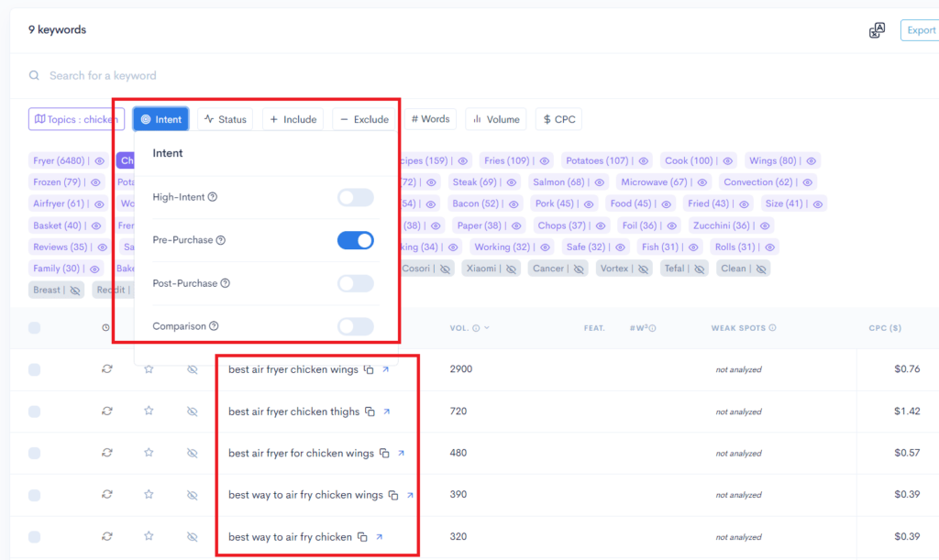Open the # Words filter dropdown
The image size is (939, 560).
430,118
